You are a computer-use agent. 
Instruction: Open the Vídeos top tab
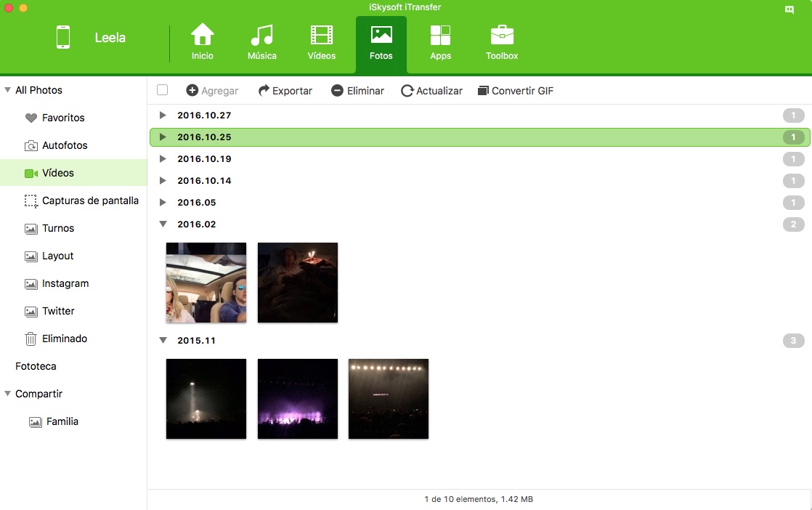[x=322, y=43]
